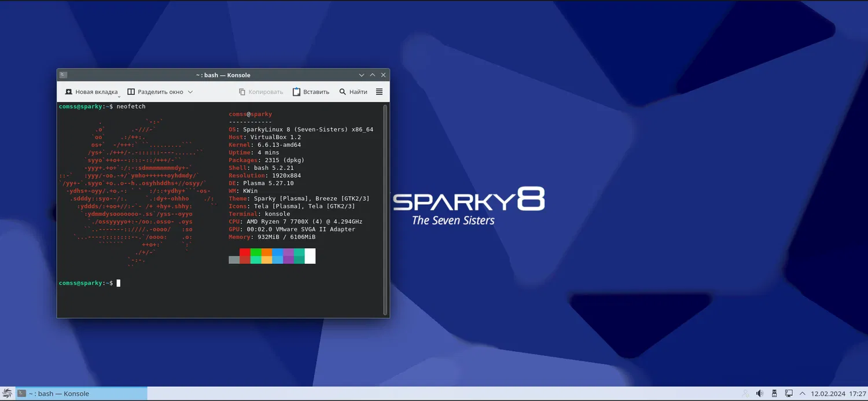Expand the Разделить окно split view dropdown

click(190, 91)
